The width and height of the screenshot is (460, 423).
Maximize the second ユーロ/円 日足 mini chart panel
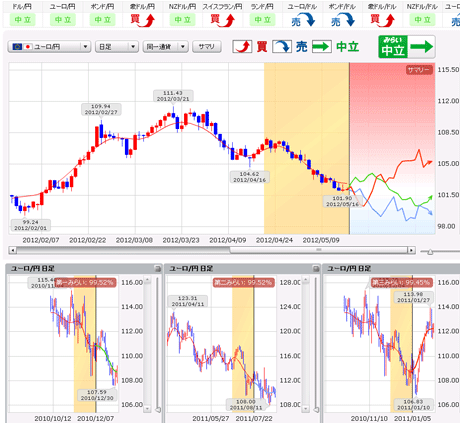point(316,268)
